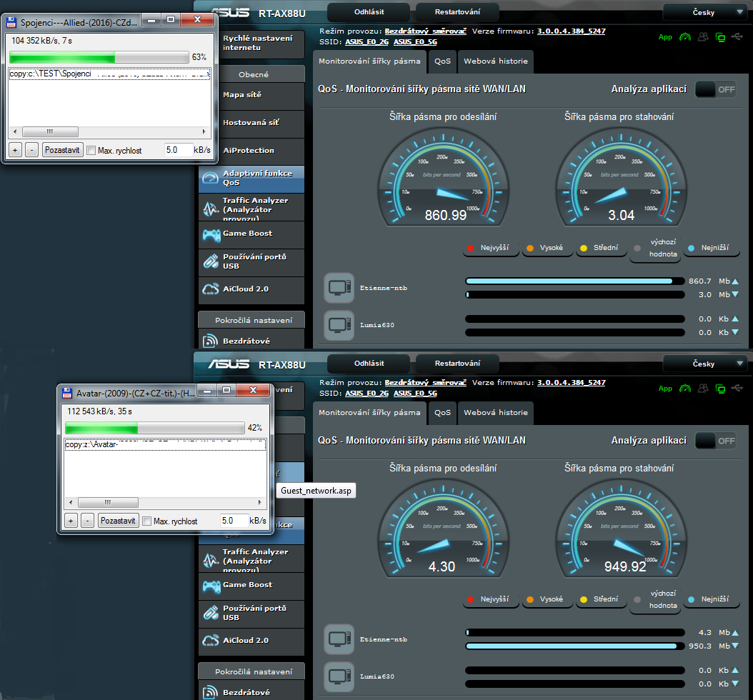Open AiCloud 2.0 in the lower router sidebar
Screen dimensions: 753x700
(246, 641)
